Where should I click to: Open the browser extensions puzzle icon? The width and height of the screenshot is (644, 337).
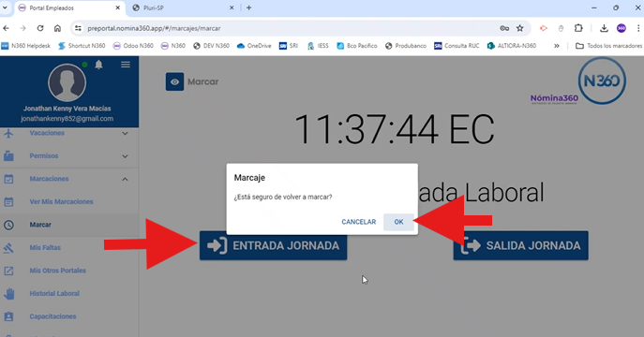578,28
